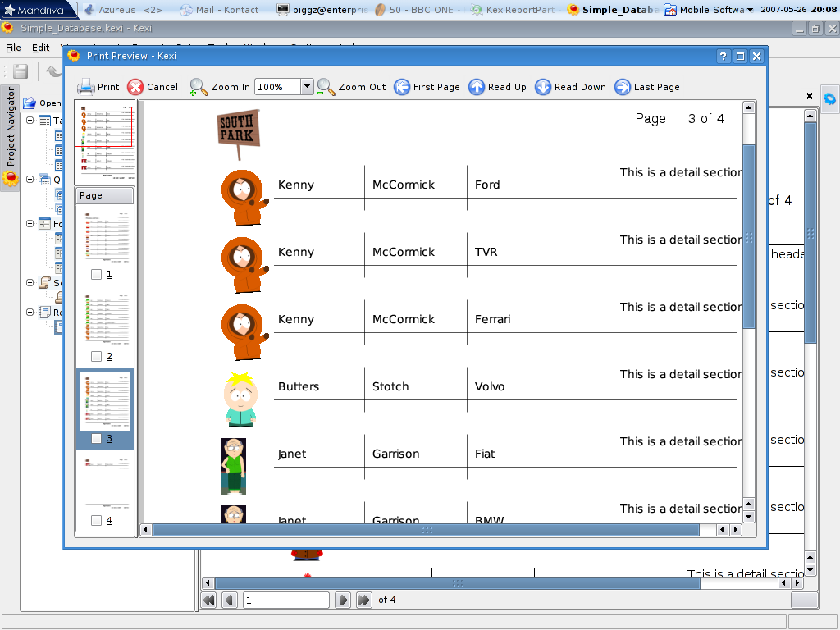Click the 50 - BBC ONE taskbar entry
This screenshot has height=630, width=840.
(x=419, y=10)
